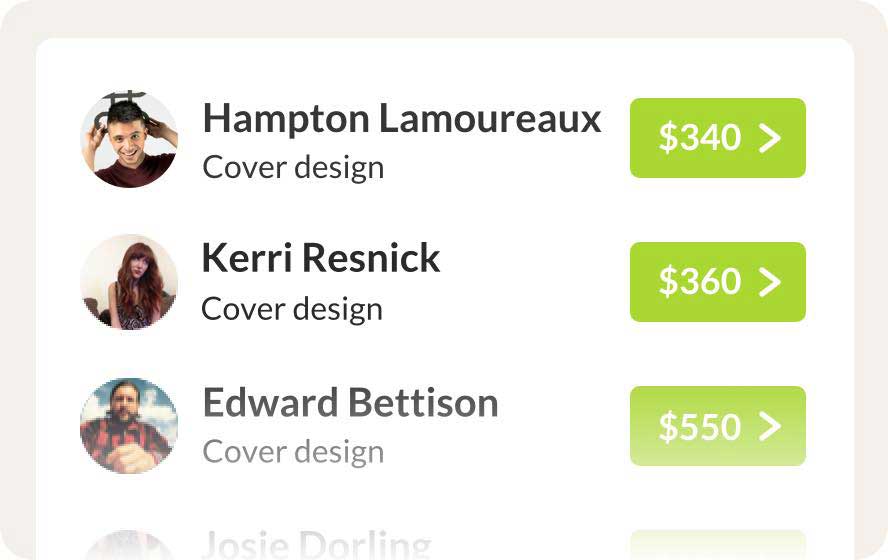Viewport: 888px width, 560px height.
Task: Click "Cover design" under Edward Bettison
Action: [x=293, y=452]
